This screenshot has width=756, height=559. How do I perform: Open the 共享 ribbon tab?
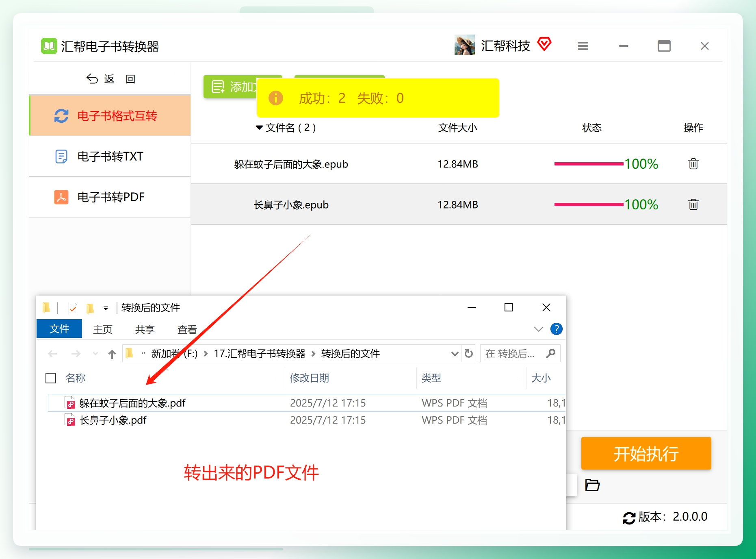(145, 329)
